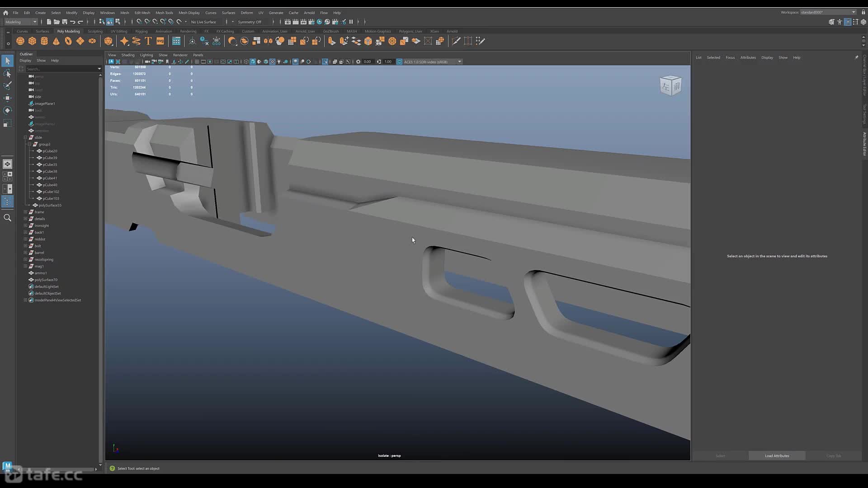The width and height of the screenshot is (868, 488).
Task: Click the Load Attributes button
Action: pos(777,455)
